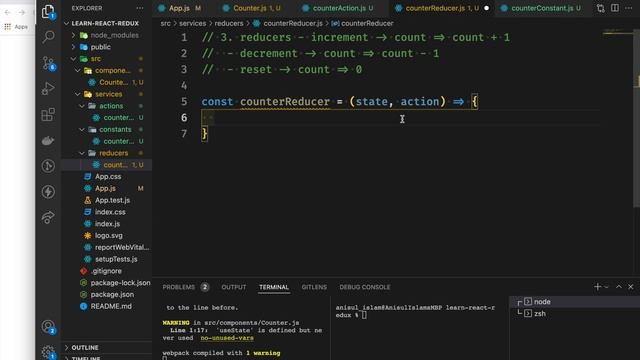Click the reducers breadcrumb
Image resolution: width=640 pixels, height=360 pixels.
pos(229,24)
